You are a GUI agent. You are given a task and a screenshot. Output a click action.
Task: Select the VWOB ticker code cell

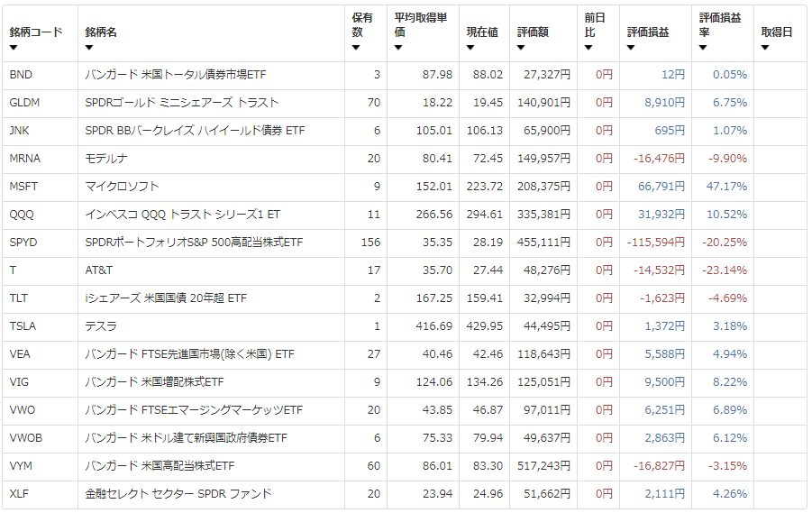point(41,439)
